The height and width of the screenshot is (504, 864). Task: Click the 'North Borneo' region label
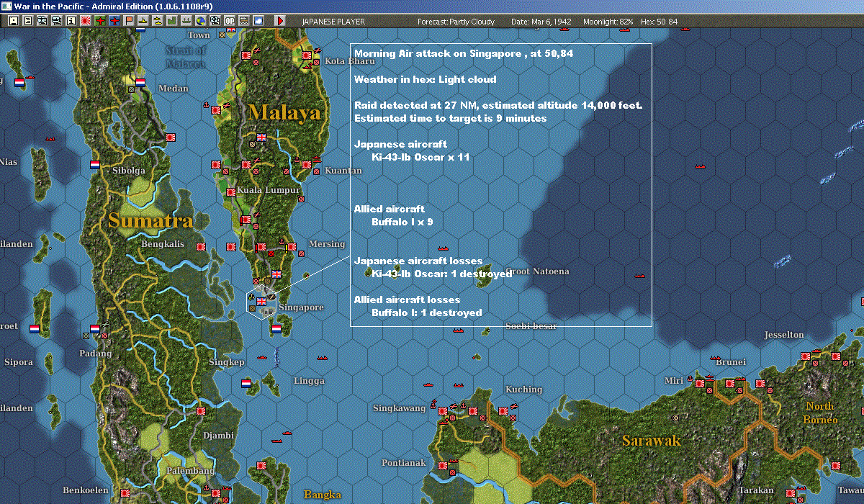pyautogui.click(x=821, y=413)
